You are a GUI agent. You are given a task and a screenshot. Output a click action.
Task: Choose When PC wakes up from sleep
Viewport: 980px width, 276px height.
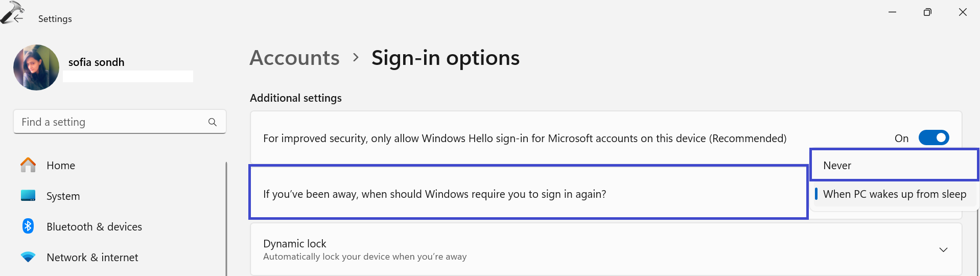894,194
